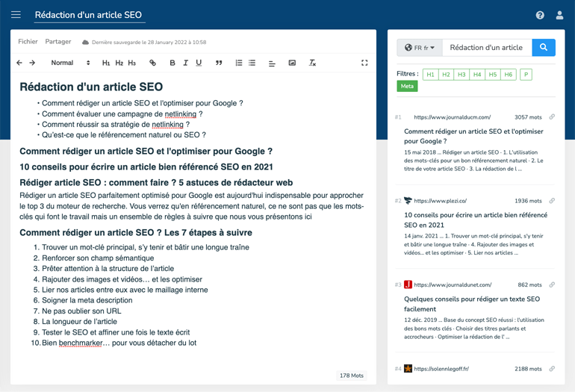Open the Normal text style dropdown

point(70,63)
